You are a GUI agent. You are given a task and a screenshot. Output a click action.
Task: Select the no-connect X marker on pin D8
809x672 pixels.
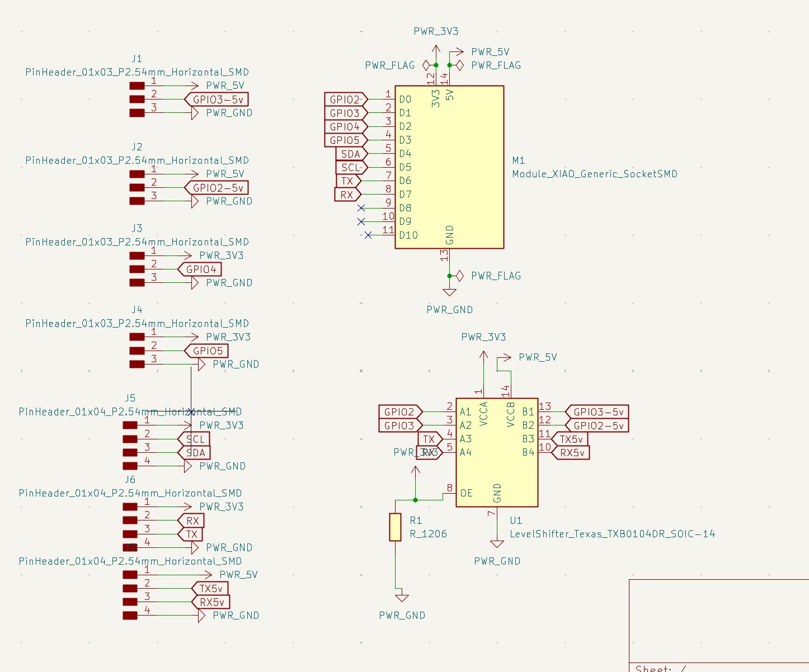pos(361,208)
